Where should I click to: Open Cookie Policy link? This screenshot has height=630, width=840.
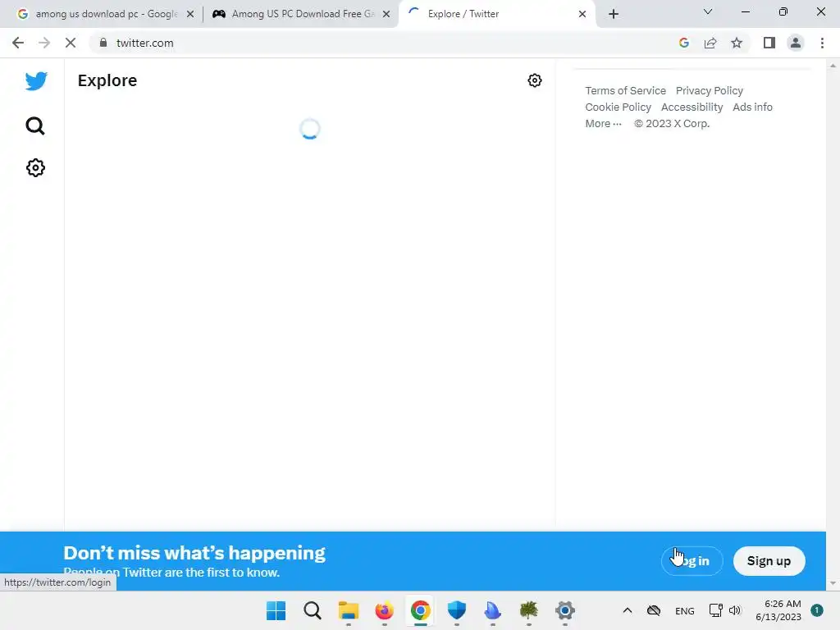click(619, 107)
